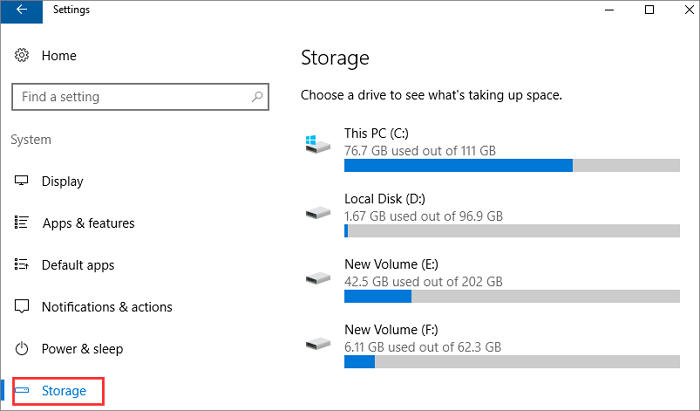
Task: Open the Storage settings page
Action: tap(64, 390)
